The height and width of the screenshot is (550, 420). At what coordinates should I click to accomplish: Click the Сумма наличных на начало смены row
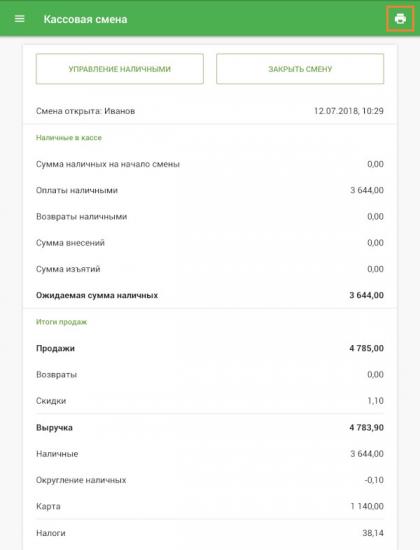point(210,164)
